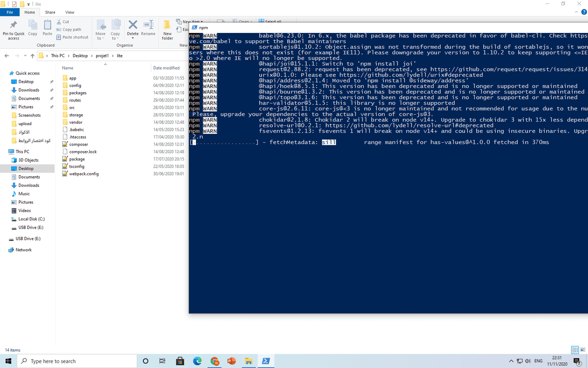Open PowerPoint from the taskbar

click(x=232, y=361)
